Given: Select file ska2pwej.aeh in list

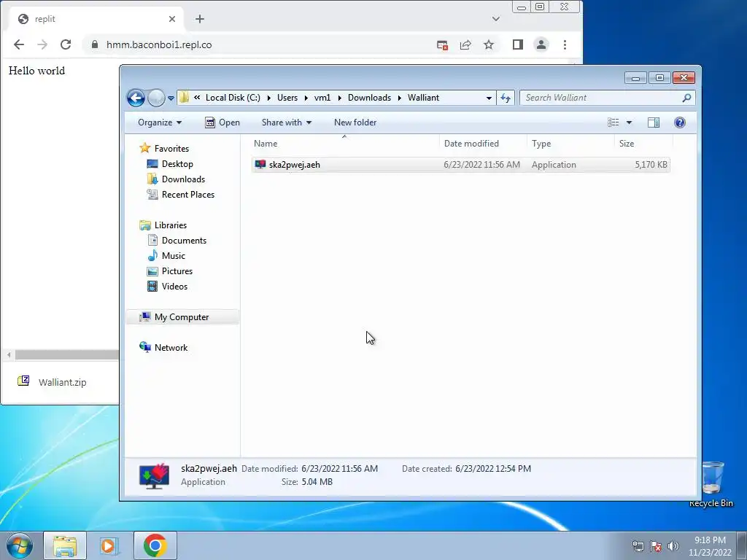Looking at the screenshot, I should (x=461, y=165).
